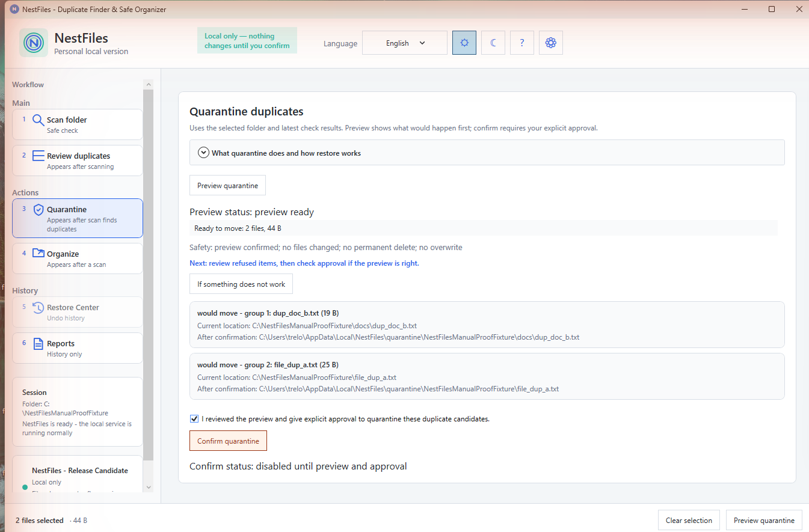The width and height of the screenshot is (809, 532).
Task: Click the 2 files selected status text
Action: (40, 521)
